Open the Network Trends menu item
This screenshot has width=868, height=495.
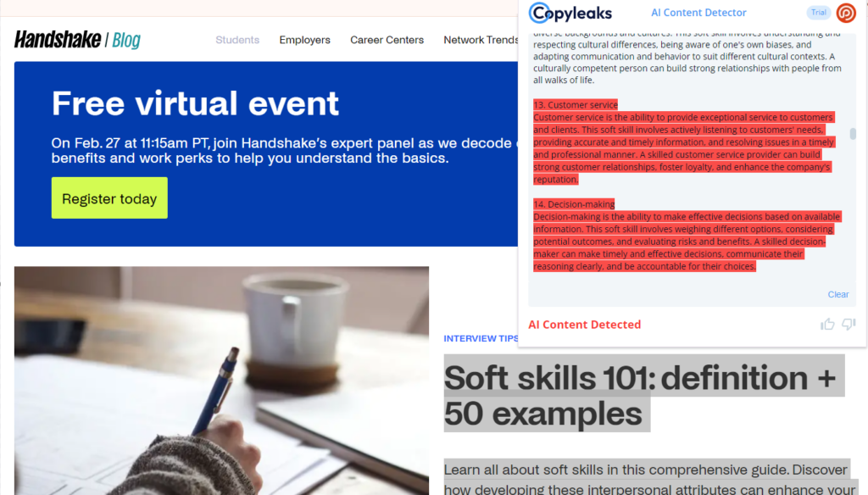point(481,40)
